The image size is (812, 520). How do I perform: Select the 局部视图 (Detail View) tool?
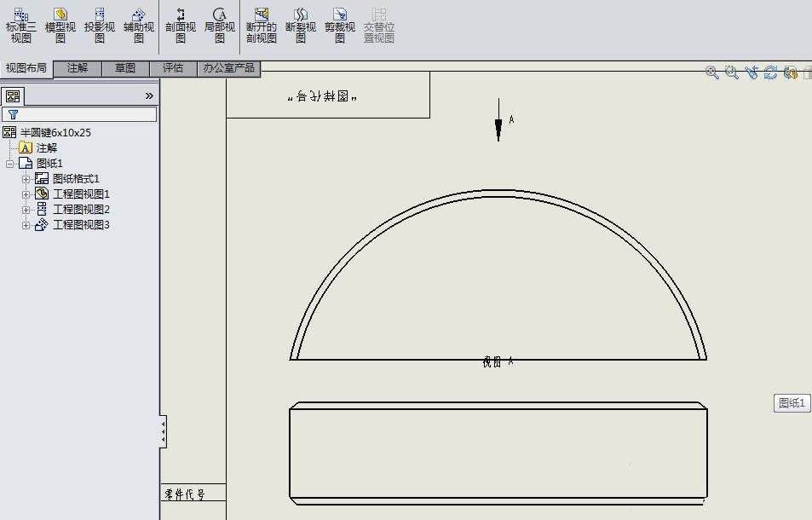pyautogui.click(x=220, y=26)
